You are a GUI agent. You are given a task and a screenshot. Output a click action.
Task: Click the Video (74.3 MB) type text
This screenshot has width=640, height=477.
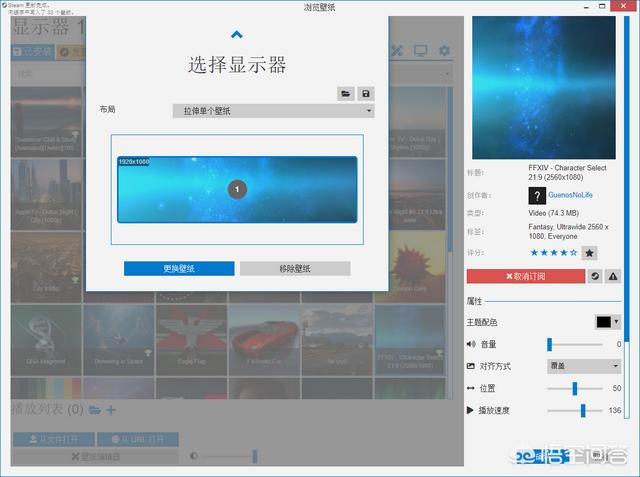point(553,213)
